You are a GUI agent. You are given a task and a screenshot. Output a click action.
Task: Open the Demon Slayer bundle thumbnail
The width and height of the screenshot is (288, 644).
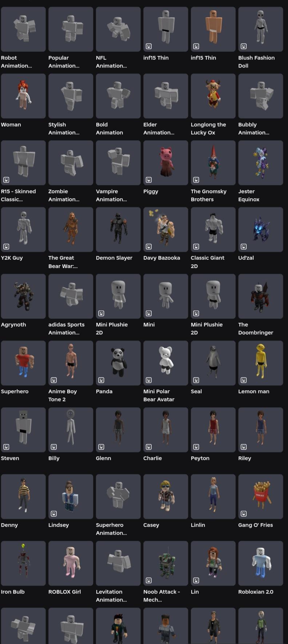tap(118, 229)
